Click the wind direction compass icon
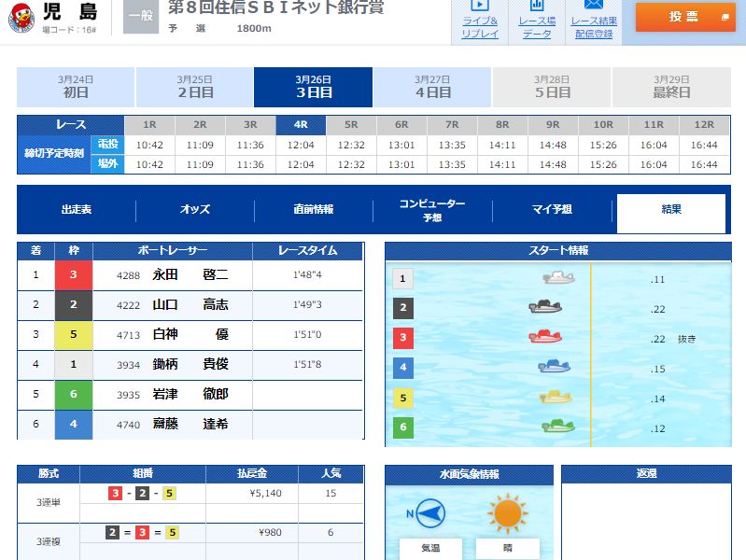746x560 pixels. click(x=429, y=512)
